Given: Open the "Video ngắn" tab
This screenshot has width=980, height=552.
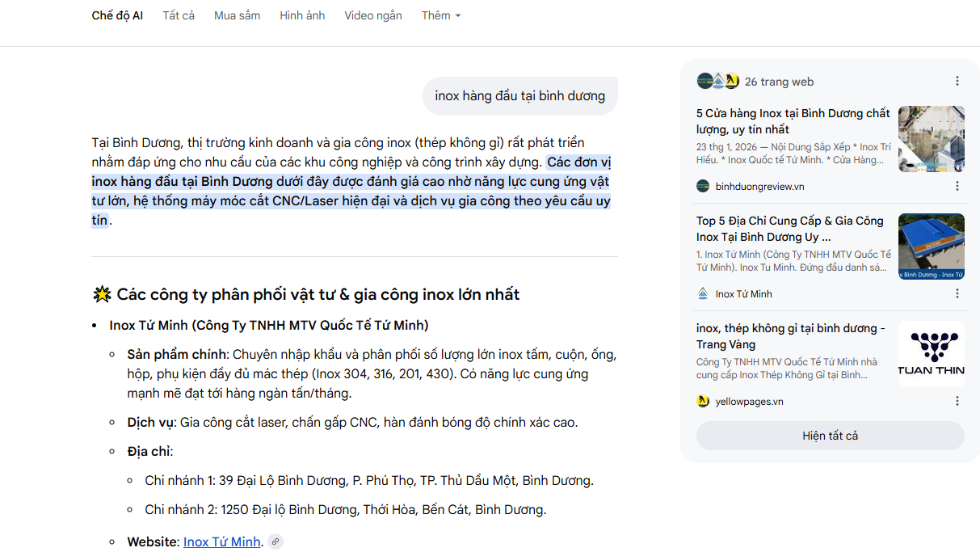Looking at the screenshot, I should tap(373, 15).
